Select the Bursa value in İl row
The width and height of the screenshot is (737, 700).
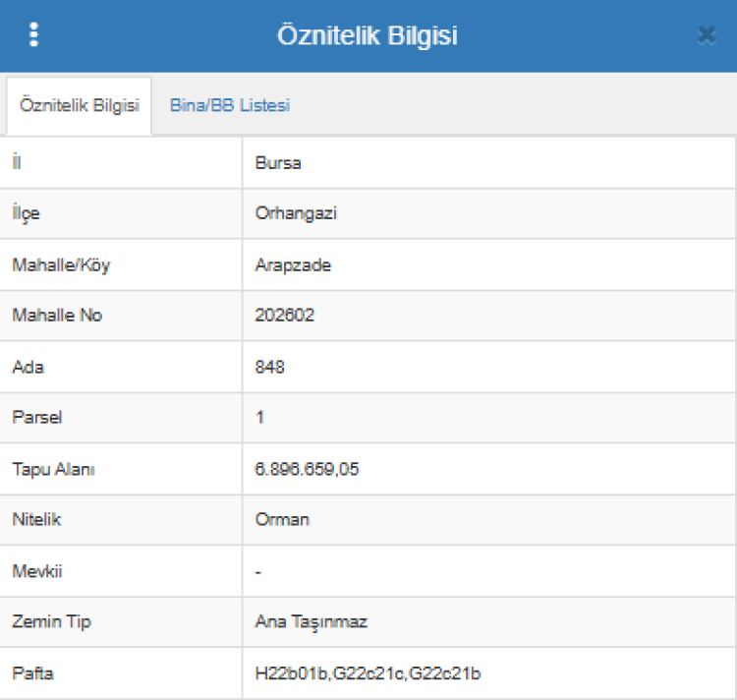[x=278, y=162]
